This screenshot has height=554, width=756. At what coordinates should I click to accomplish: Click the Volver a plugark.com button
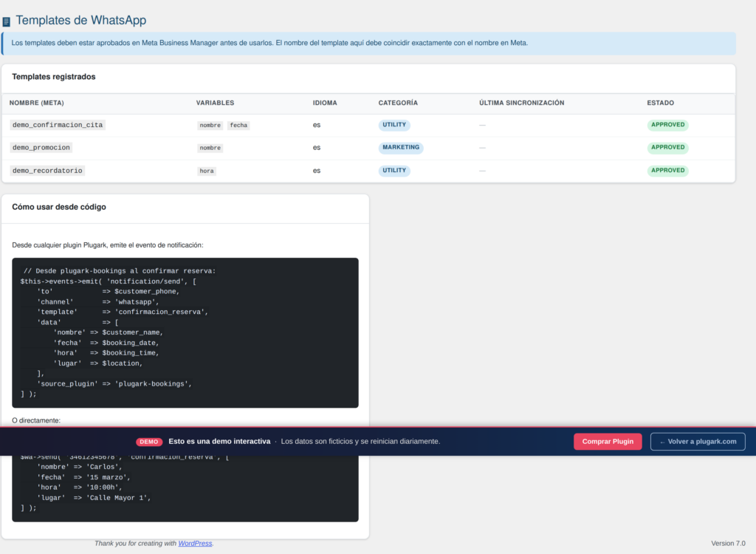[698, 442]
